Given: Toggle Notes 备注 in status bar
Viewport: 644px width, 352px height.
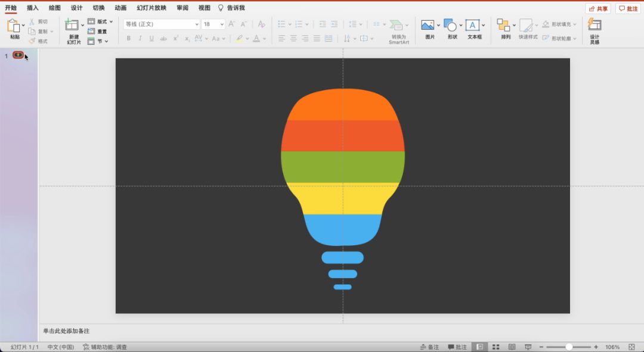Looking at the screenshot, I should pos(429,347).
